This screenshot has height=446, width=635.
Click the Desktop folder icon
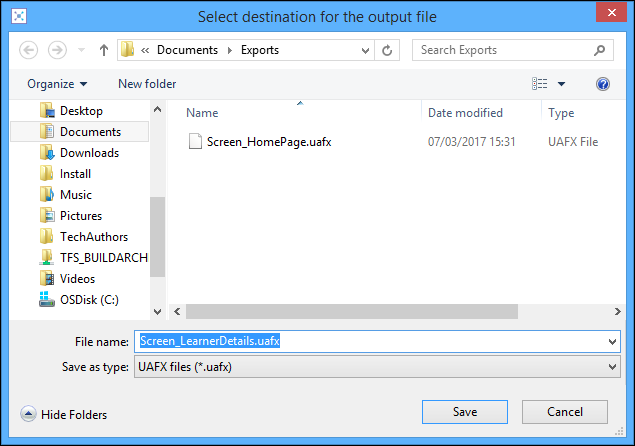pos(47,111)
